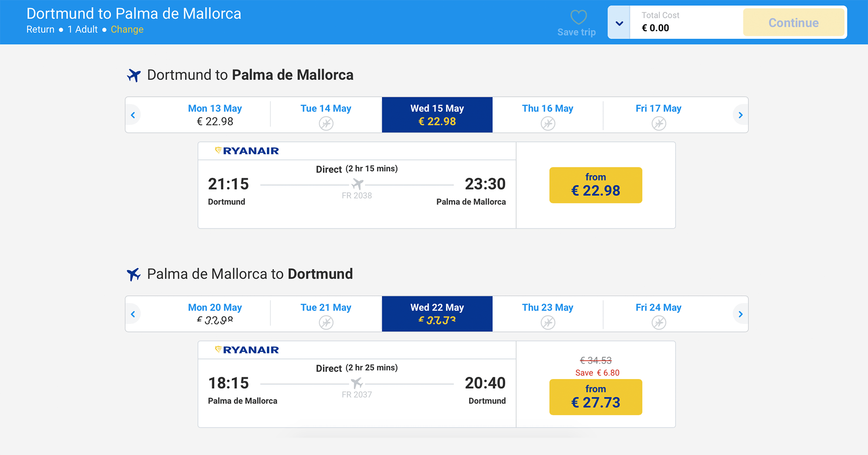
Task: Select return fare from € 27.73
Action: pos(595,397)
